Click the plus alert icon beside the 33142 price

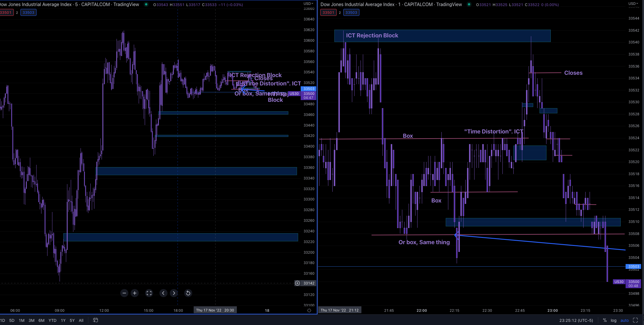click(297, 283)
